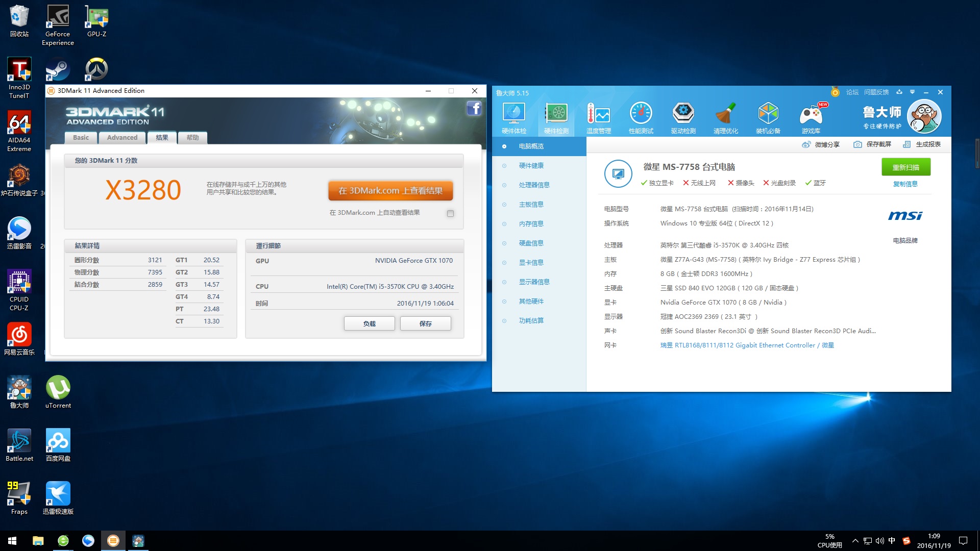Open the 性能测试 performance test icon

641,117
